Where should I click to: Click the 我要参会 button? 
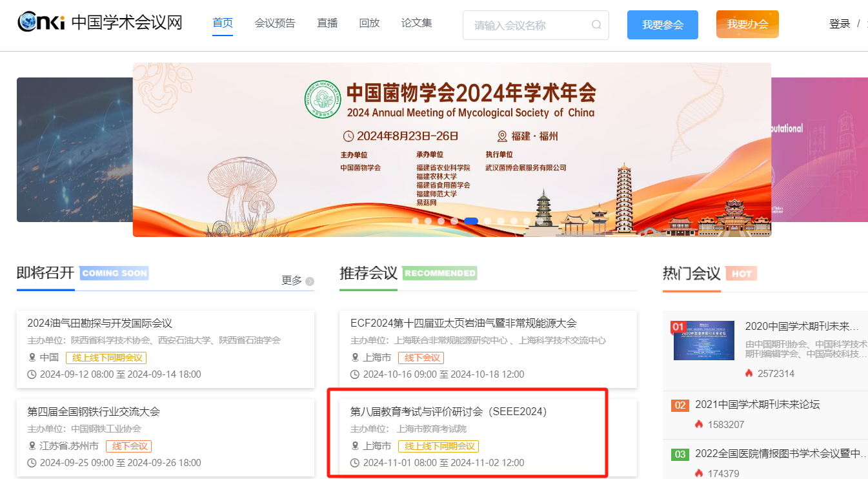coord(663,25)
